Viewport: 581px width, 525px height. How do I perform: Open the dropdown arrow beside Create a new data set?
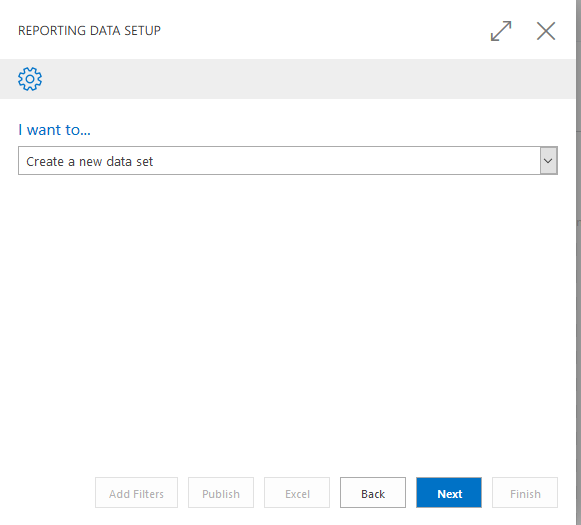[548, 161]
